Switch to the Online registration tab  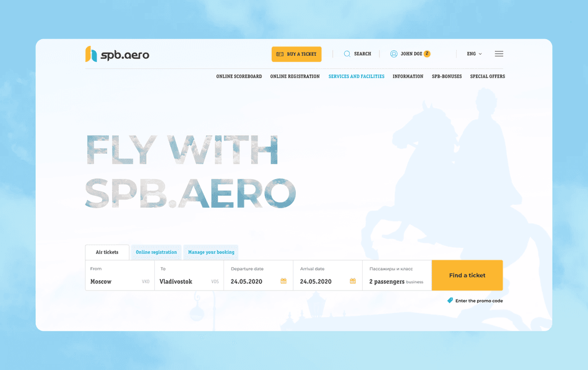coord(156,252)
